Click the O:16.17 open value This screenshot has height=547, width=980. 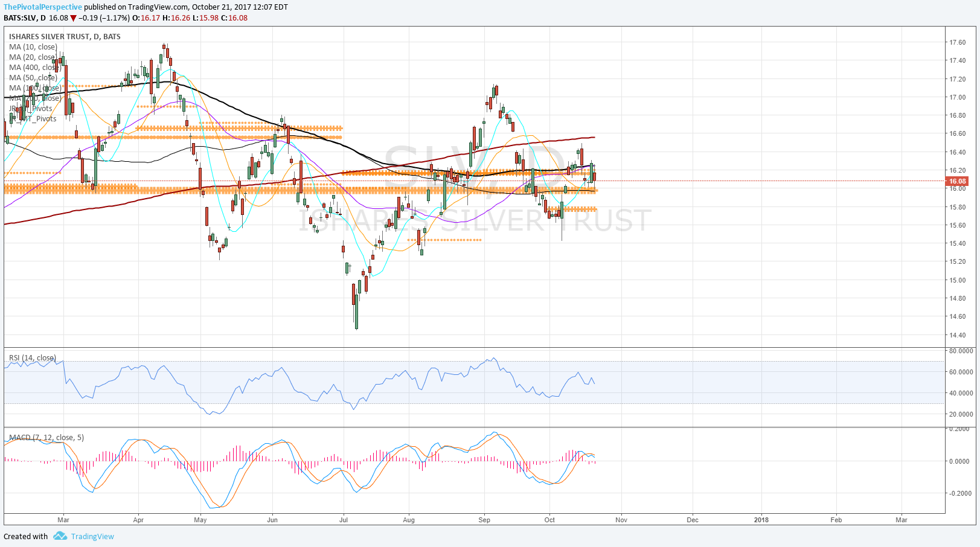pyautogui.click(x=146, y=18)
